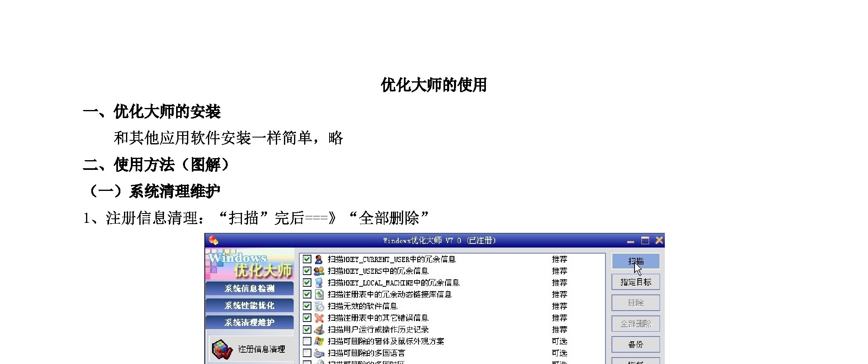Viewport: 868px width, 364px height.
Task: Select the text 扫描HKEY_USERS中的冗余信息
Action: tap(378, 271)
